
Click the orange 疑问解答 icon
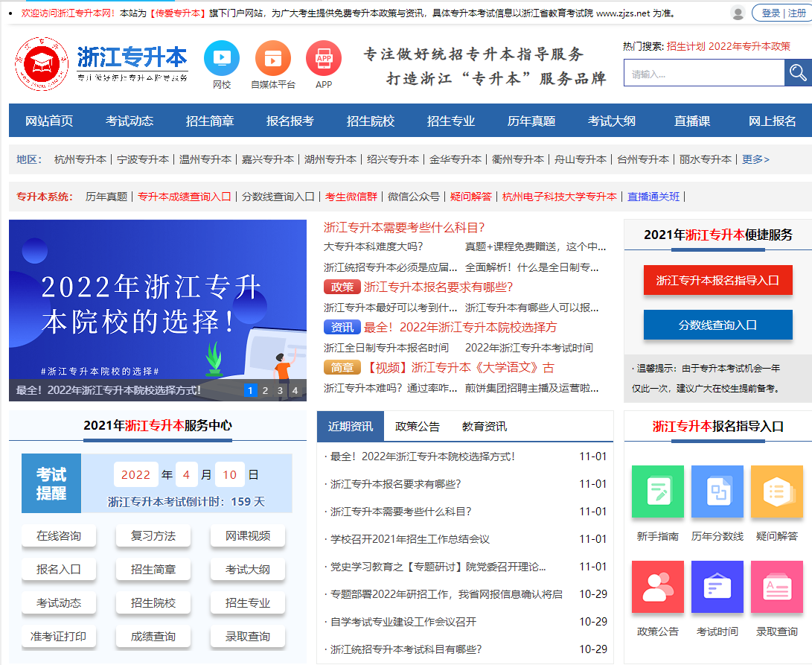tap(776, 491)
